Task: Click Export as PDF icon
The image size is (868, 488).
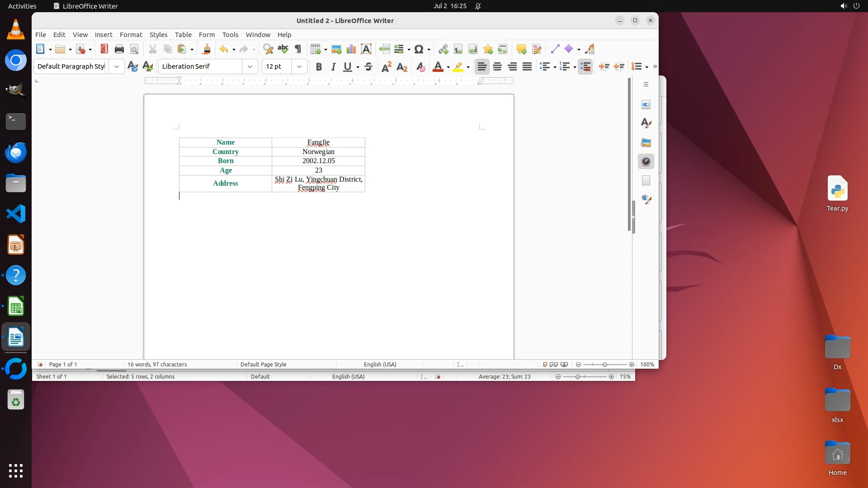Action: (x=104, y=49)
